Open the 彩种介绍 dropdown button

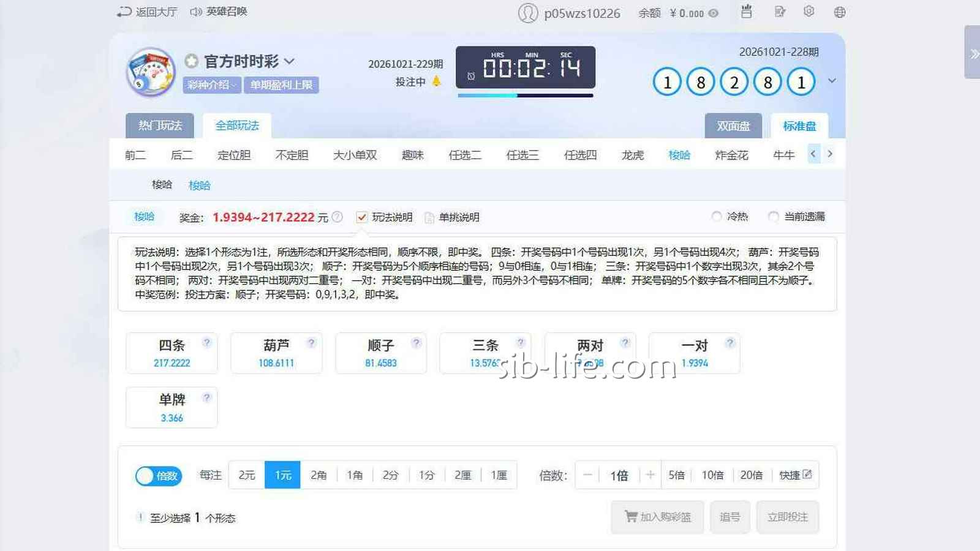tap(212, 85)
